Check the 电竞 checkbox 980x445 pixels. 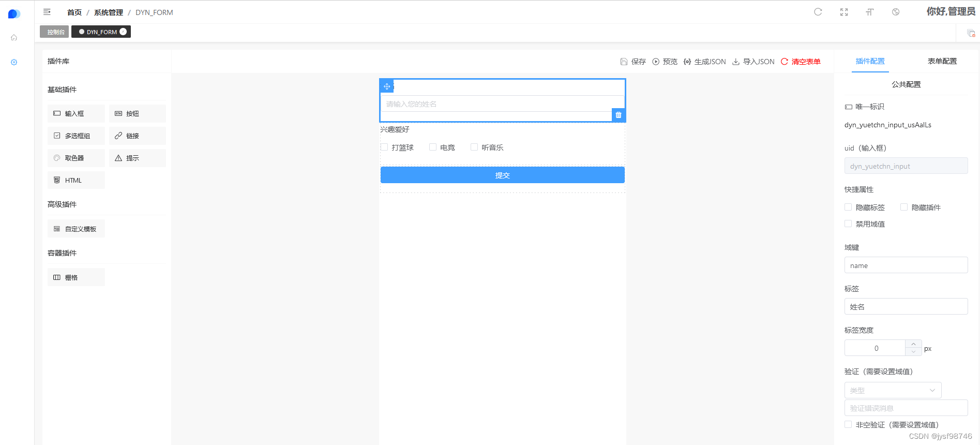tap(433, 147)
